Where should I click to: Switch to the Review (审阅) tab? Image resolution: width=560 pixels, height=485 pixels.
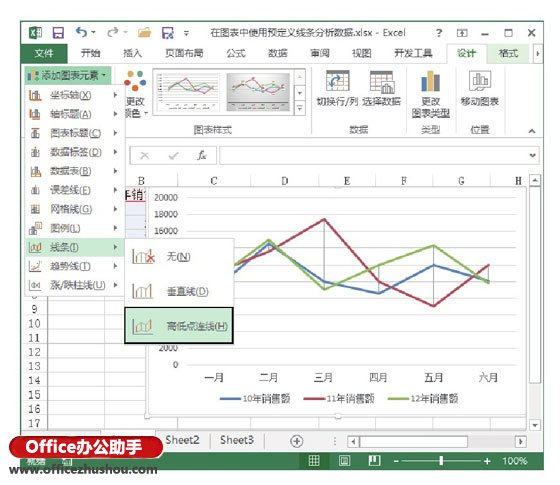[320, 54]
